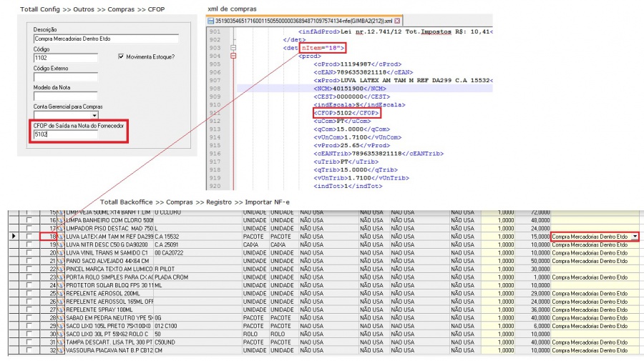Check the box for row 18 LUVA LATEX

point(29,236)
